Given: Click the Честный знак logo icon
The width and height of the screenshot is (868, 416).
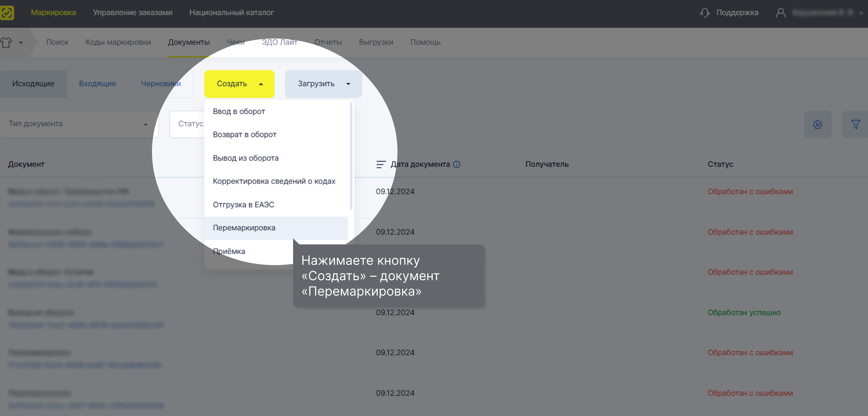Looking at the screenshot, I should click(x=7, y=13).
